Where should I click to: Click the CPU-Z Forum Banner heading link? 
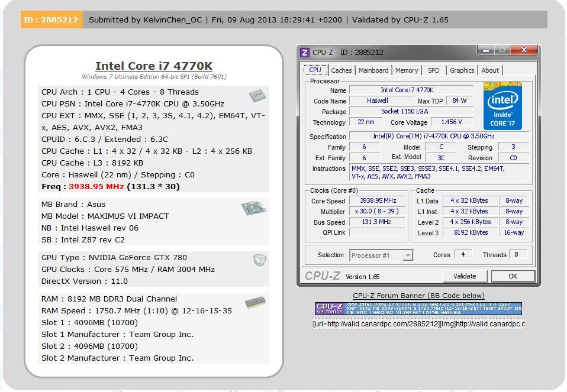[418, 296]
